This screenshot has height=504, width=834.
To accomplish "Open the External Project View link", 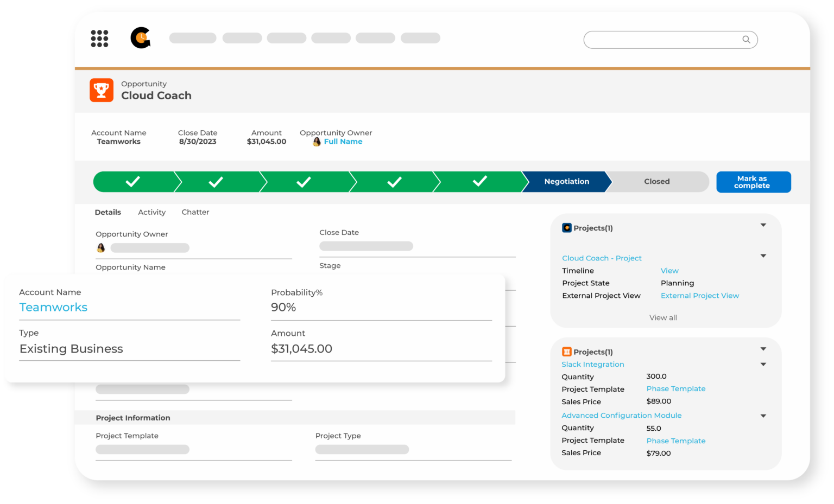I will point(700,295).
